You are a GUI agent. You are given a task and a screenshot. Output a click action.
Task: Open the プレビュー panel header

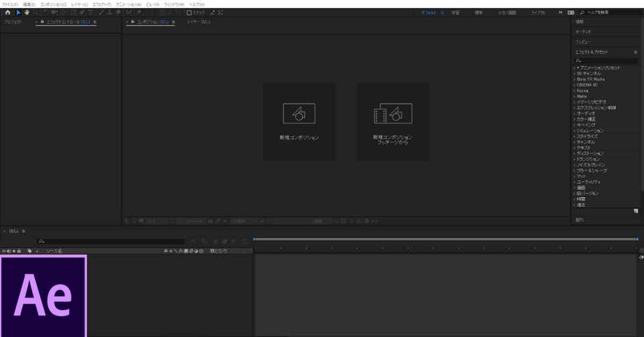(582, 42)
